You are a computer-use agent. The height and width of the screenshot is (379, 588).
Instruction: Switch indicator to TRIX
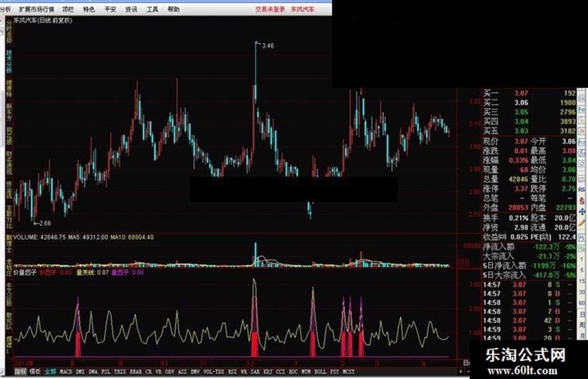(x=120, y=372)
